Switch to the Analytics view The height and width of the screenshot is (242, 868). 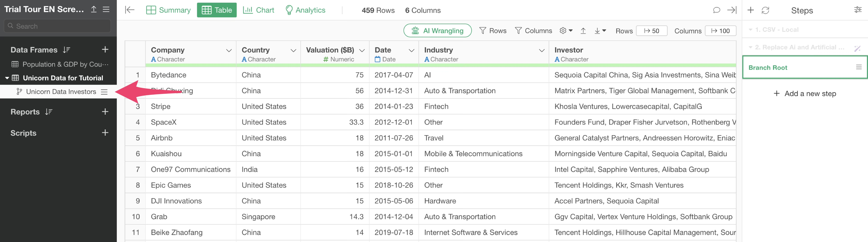click(305, 10)
